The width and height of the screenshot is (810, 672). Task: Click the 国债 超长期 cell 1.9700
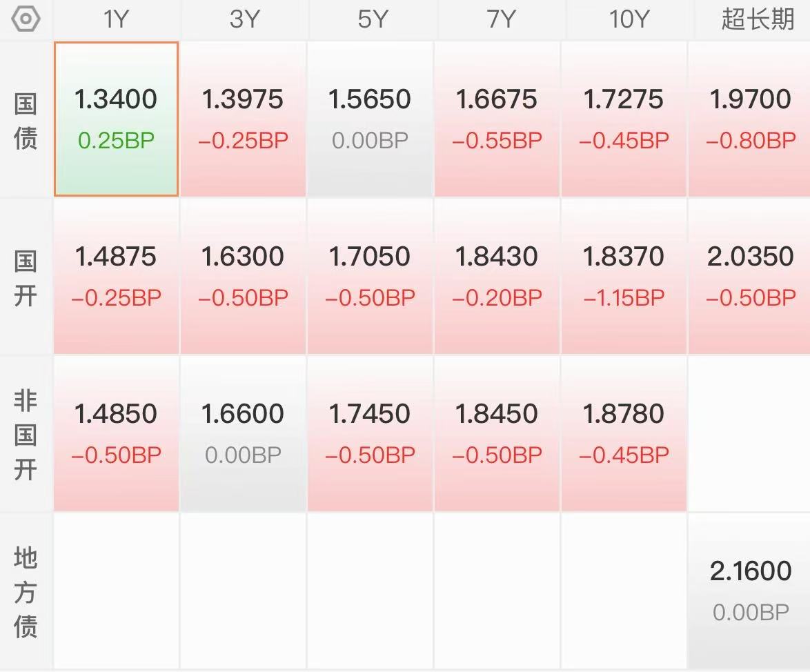click(749, 119)
